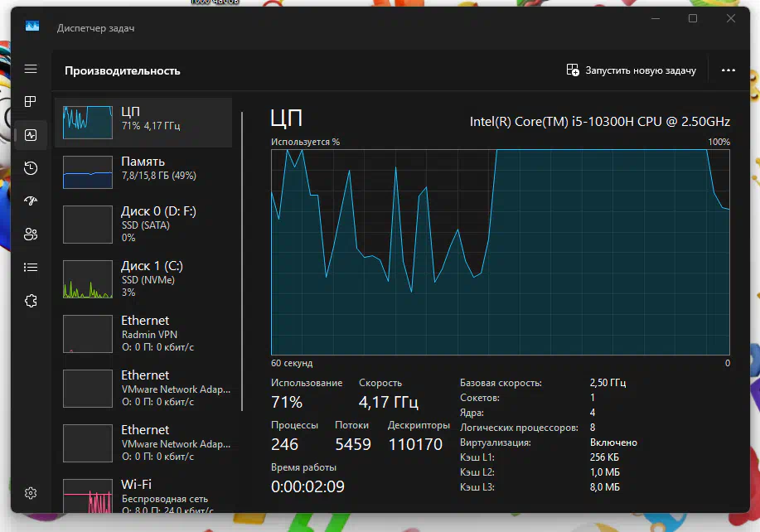Click Запустить новую задачу button
Viewport: 760px width, 532px height.
pos(631,70)
